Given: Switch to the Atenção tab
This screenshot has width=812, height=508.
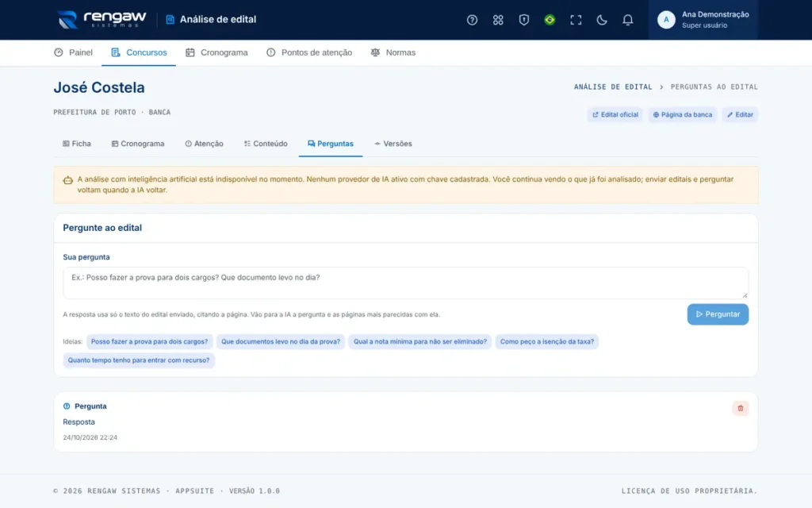Looking at the screenshot, I should point(204,144).
